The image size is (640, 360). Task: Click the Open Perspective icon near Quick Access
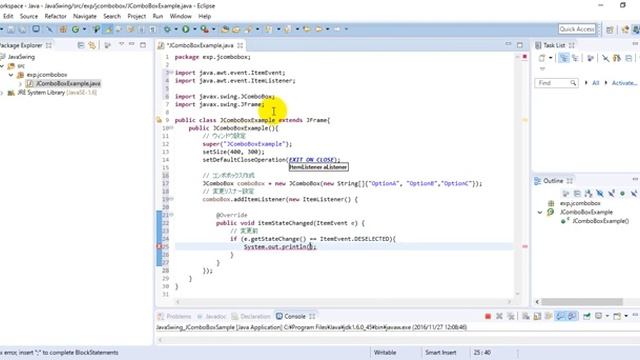(610, 29)
